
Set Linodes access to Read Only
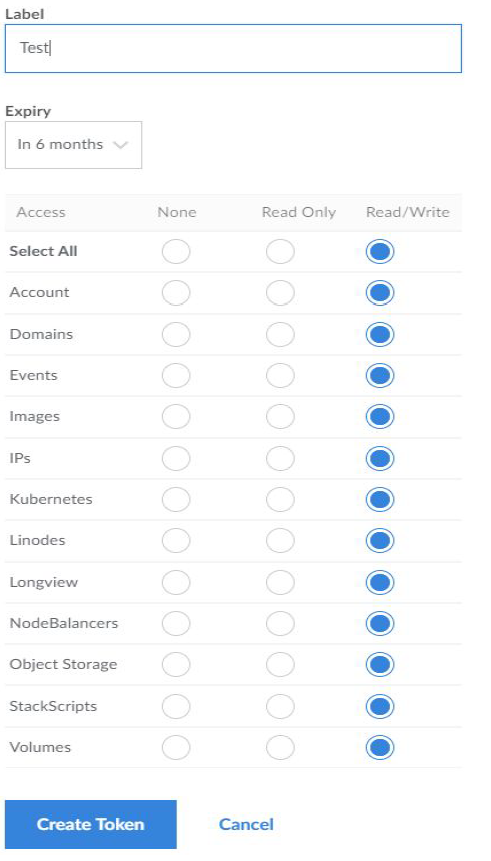pyautogui.click(x=280, y=541)
